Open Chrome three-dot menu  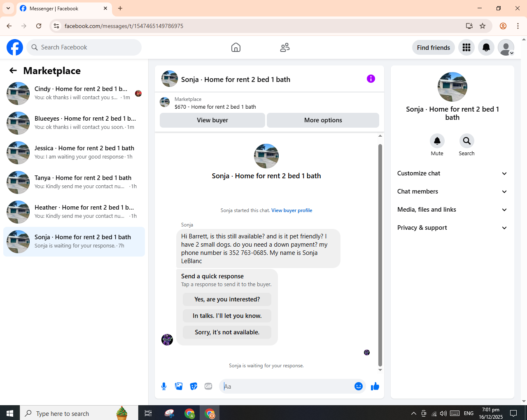coord(518,26)
